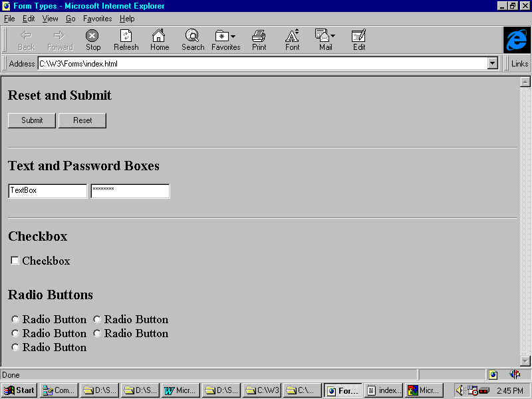Enable the Checkbox option
The width and height of the screenshot is (532, 399).
tap(15, 261)
